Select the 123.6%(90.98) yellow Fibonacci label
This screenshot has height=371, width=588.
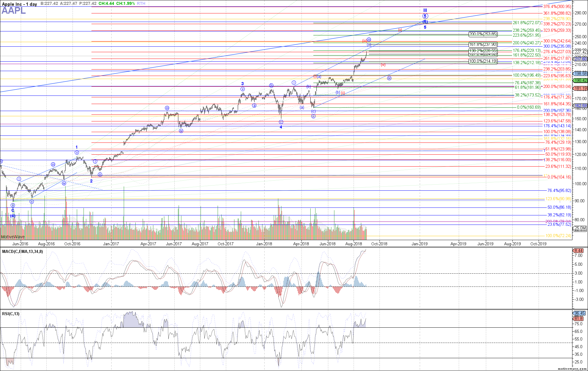tap(558, 199)
